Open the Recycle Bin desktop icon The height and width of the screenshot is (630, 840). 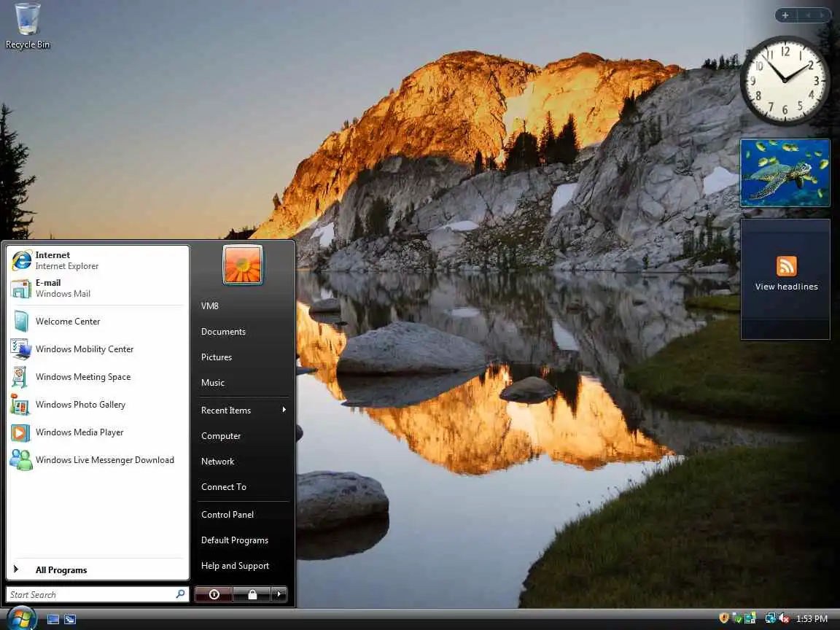[x=27, y=26]
